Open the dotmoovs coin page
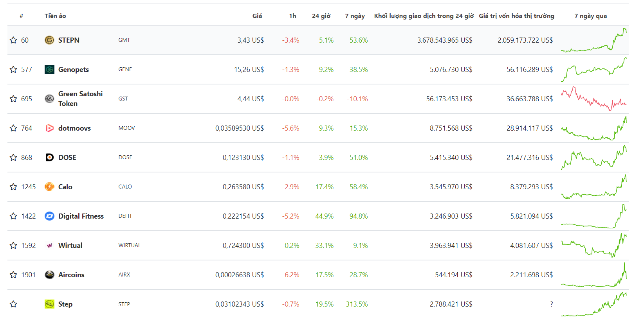Image resolution: width=644 pixels, height=323 pixels. [x=74, y=128]
